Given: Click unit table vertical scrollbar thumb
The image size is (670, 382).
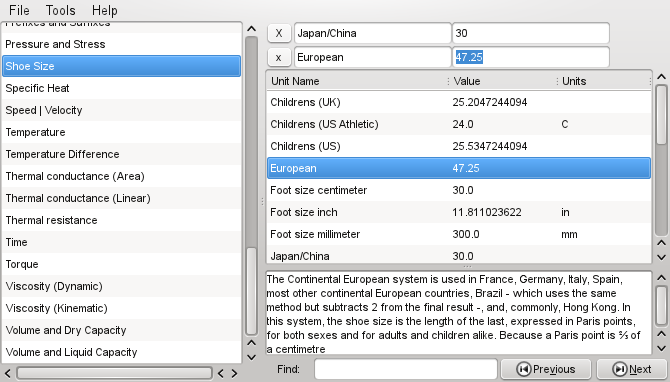Looking at the screenshot, I should point(661,115).
